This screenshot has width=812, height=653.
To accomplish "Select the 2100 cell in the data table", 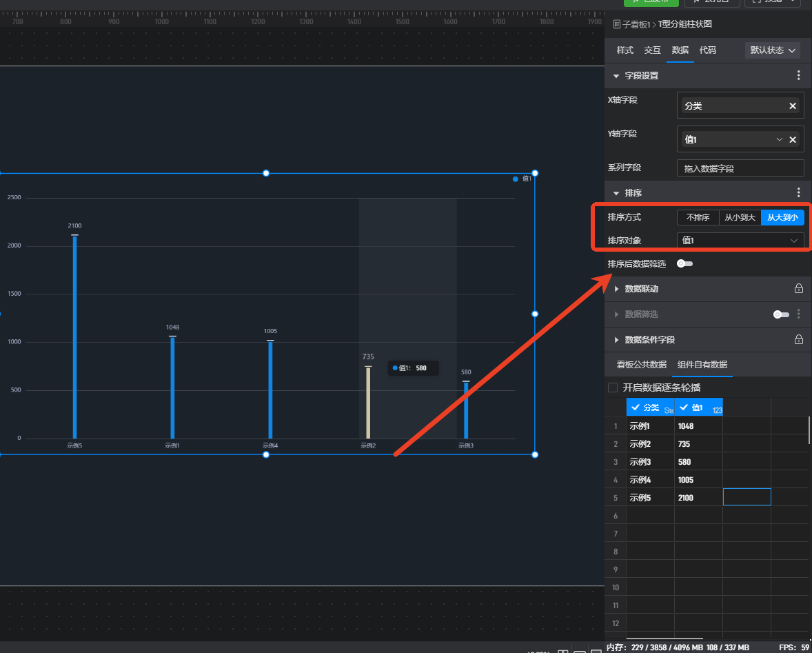I will [x=698, y=497].
